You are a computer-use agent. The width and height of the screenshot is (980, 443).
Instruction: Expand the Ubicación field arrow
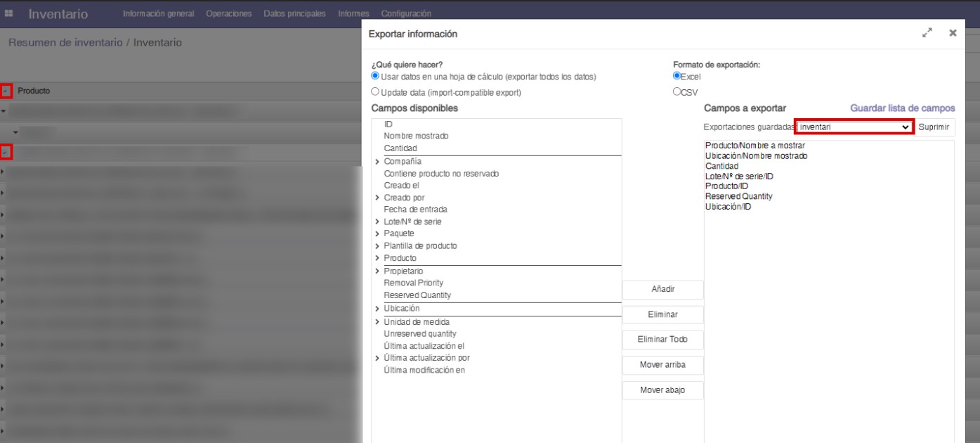point(377,309)
